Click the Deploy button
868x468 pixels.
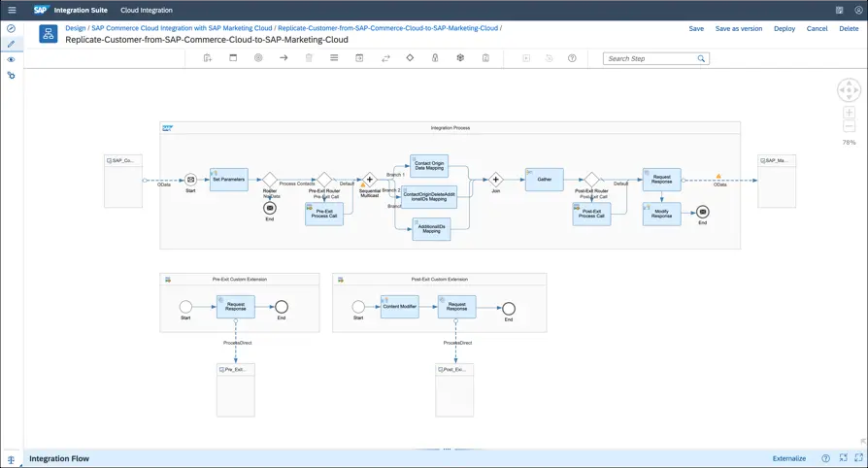[x=785, y=29]
